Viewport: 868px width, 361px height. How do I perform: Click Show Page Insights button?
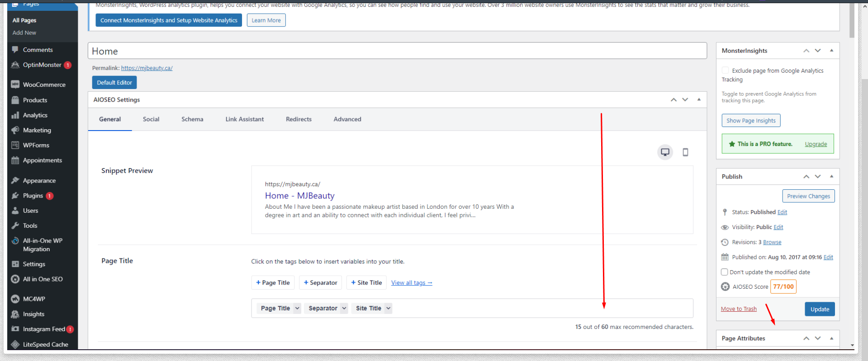pos(751,121)
